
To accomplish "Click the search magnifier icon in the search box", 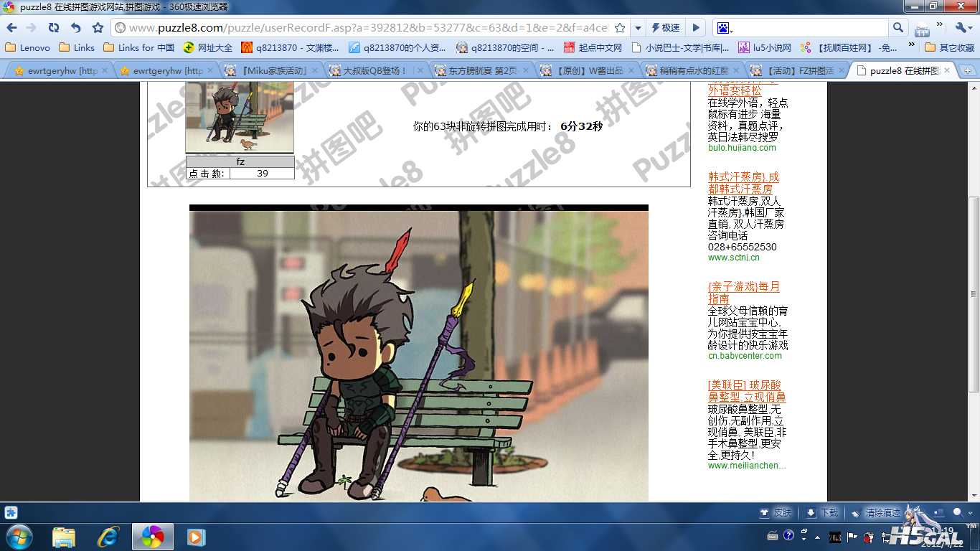I will pyautogui.click(x=897, y=28).
